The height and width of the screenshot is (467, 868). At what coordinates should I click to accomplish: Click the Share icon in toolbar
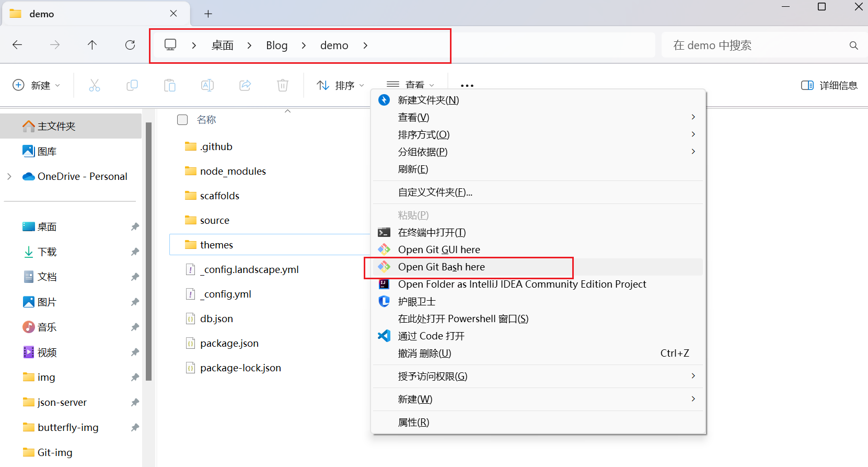click(245, 85)
